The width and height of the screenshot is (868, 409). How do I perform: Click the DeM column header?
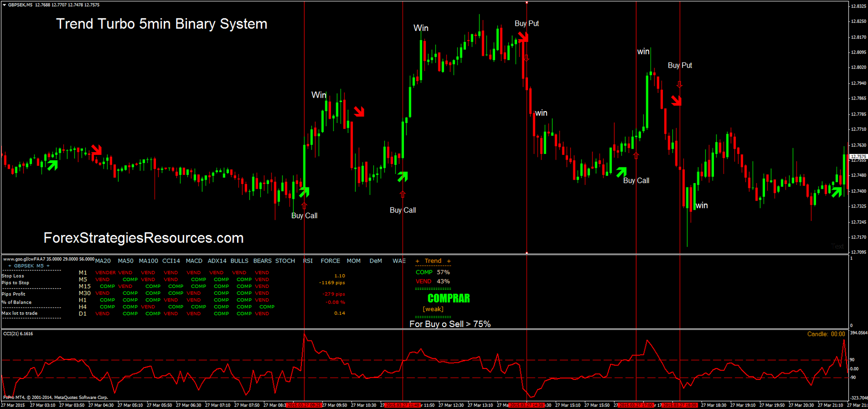[x=376, y=261]
